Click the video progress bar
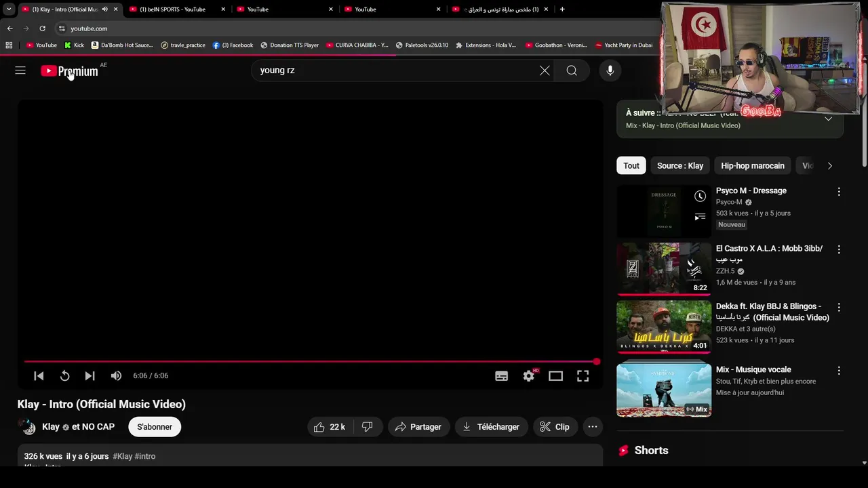 (311, 361)
